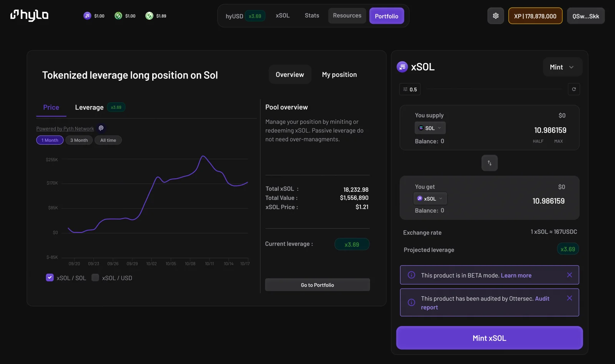The image size is (615, 364).
Task: Open the XP 178,878,000 badge
Action: (x=535, y=16)
